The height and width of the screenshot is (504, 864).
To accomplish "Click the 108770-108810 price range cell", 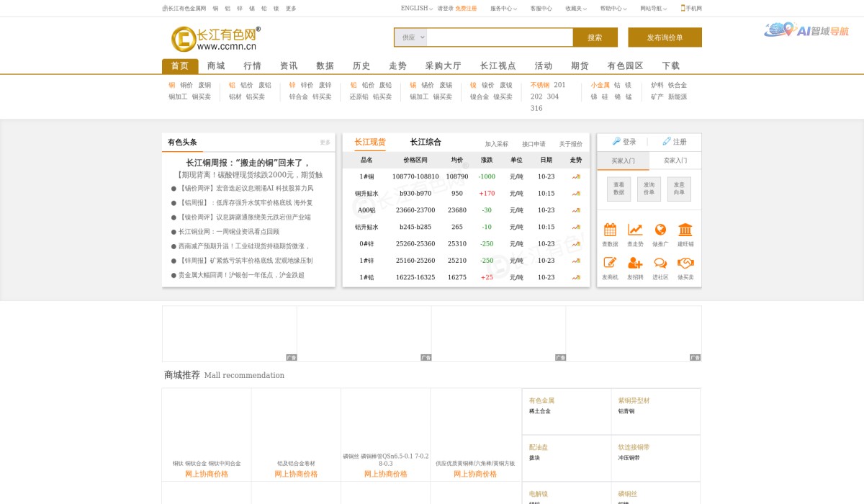I will coord(415,176).
